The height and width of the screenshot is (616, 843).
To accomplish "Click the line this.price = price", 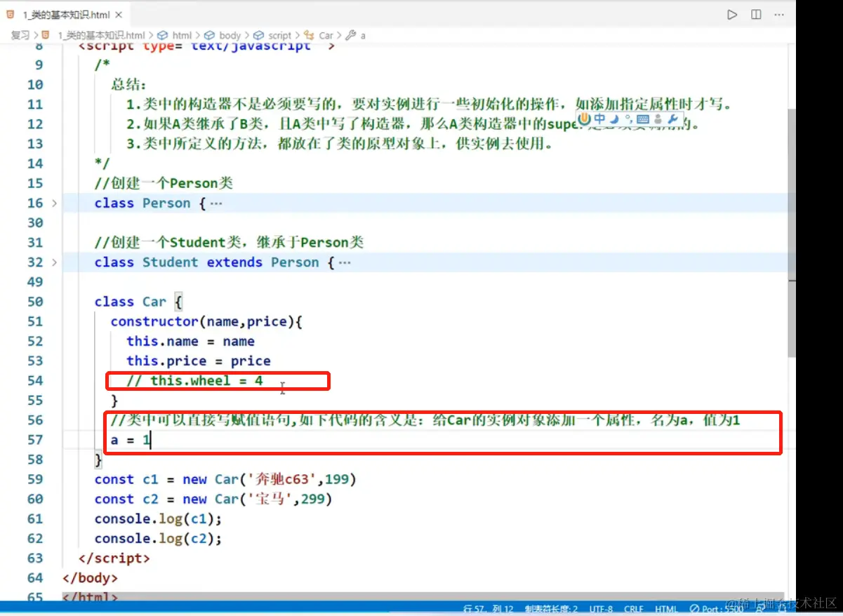I will coord(199,361).
